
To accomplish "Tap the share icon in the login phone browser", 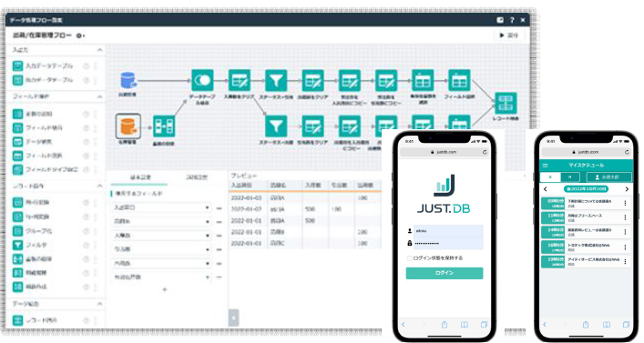I will pyautogui.click(x=445, y=325).
